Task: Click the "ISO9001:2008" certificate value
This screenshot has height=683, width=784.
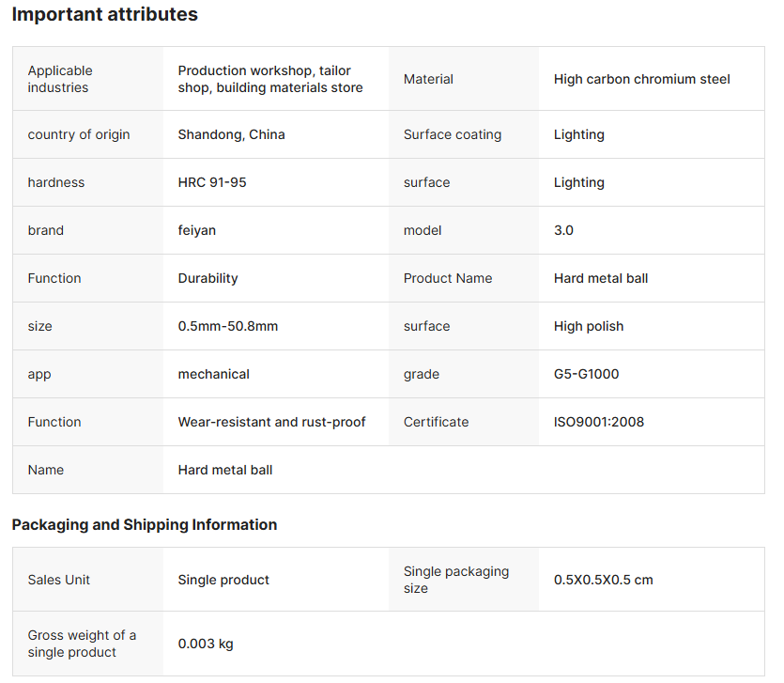Action: coord(599,422)
